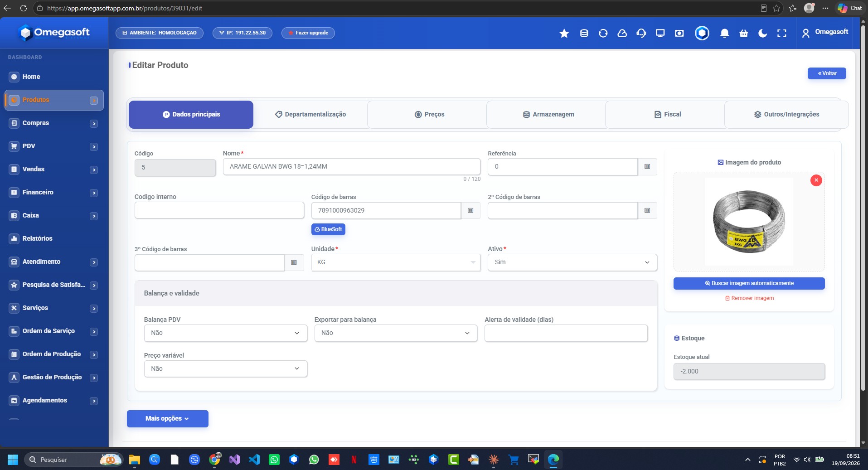The width and height of the screenshot is (868, 470).
Task: Open favorites star icon in header
Action: (564, 33)
